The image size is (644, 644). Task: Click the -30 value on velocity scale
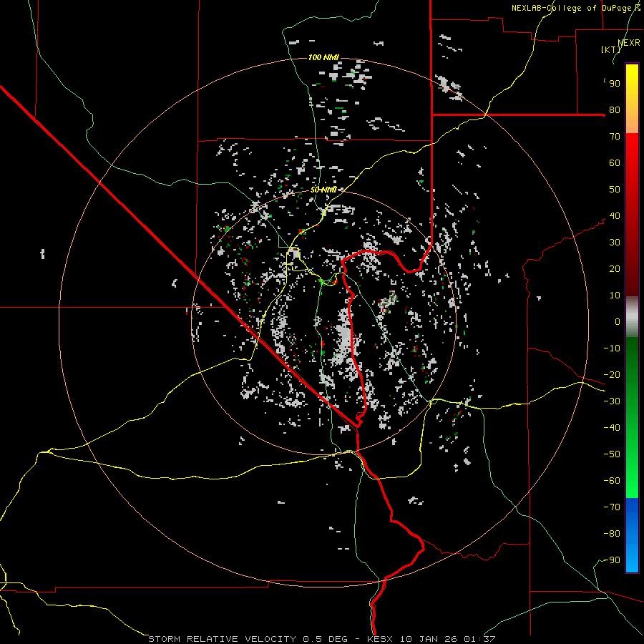tap(612, 401)
